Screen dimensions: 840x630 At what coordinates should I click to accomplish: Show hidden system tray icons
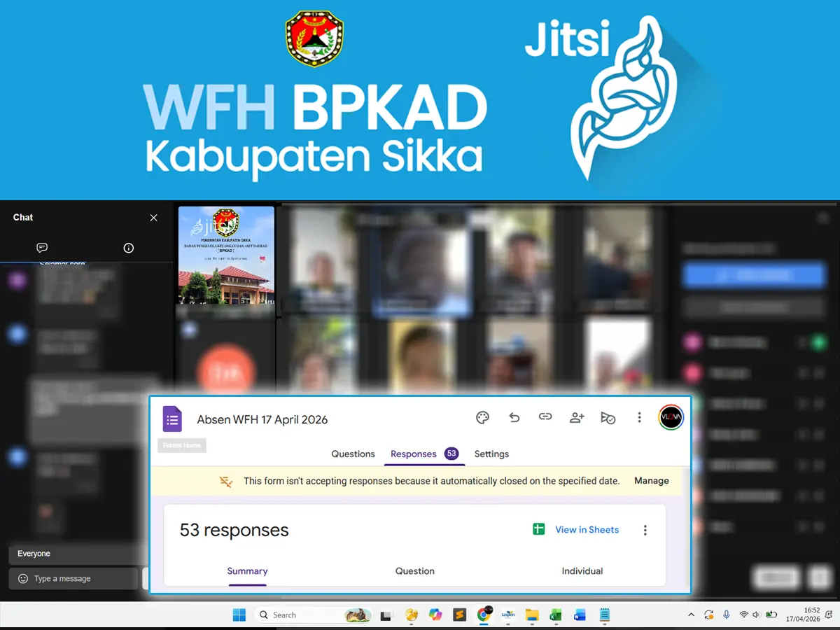click(x=692, y=615)
